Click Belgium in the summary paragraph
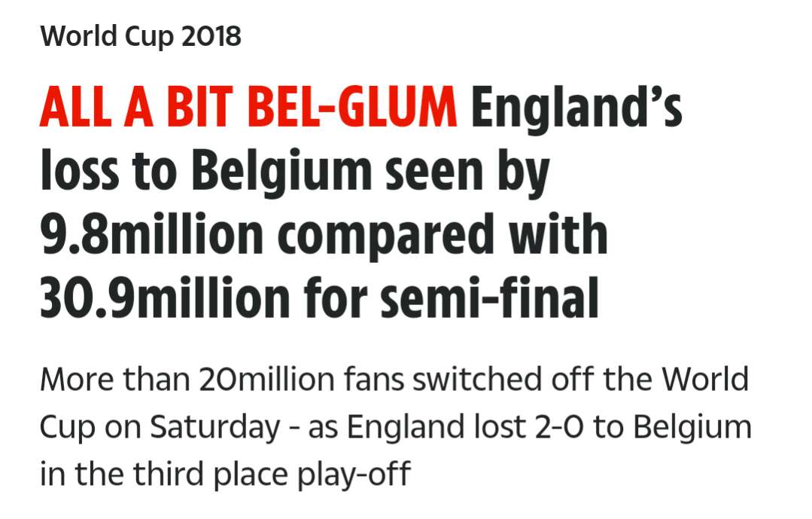Viewport: 812px width, 519px height. point(692,427)
